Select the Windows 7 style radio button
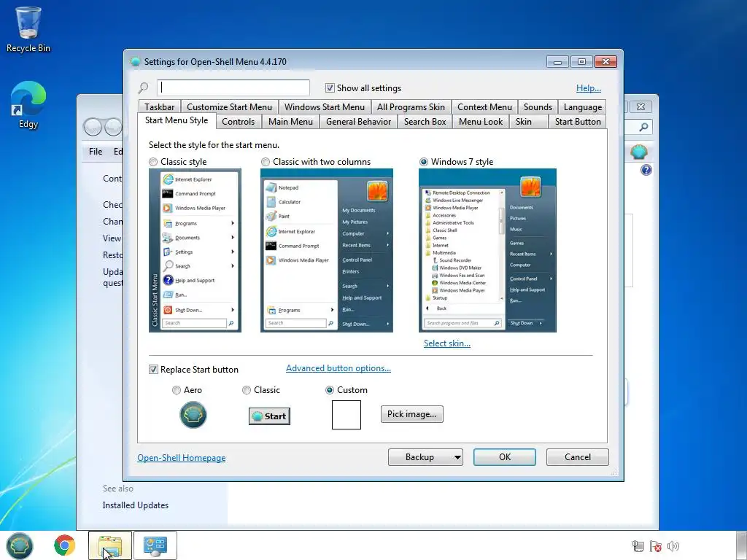 pyautogui.click(x=424, y=162)
